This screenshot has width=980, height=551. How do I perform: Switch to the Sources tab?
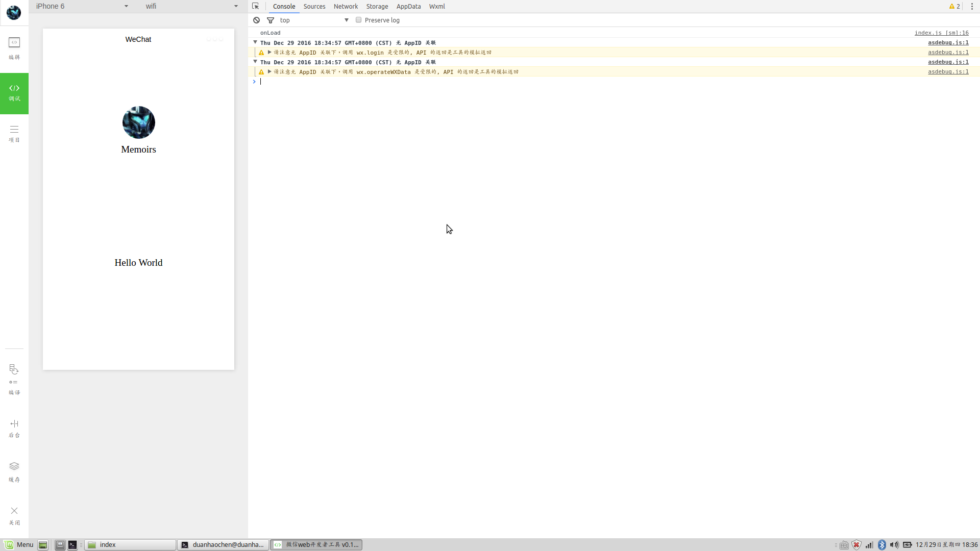pos(314,6)
